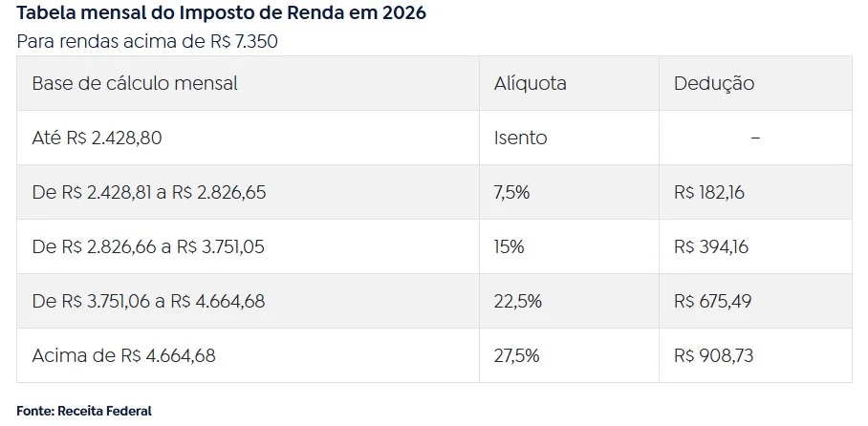This screenshot has width=868, height=426.
Task: Click the 7,5% rate cell
Action: click(511, 192)
